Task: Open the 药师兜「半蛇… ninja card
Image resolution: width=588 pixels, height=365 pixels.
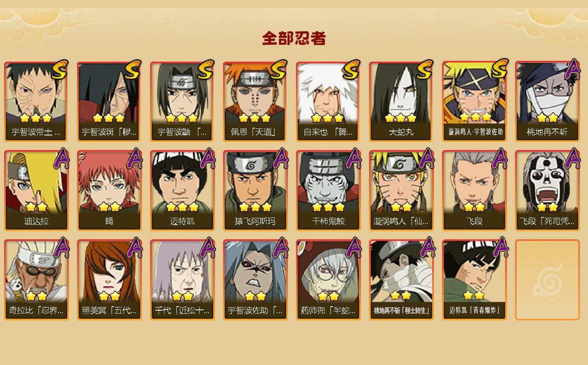Action: (328, 280)
